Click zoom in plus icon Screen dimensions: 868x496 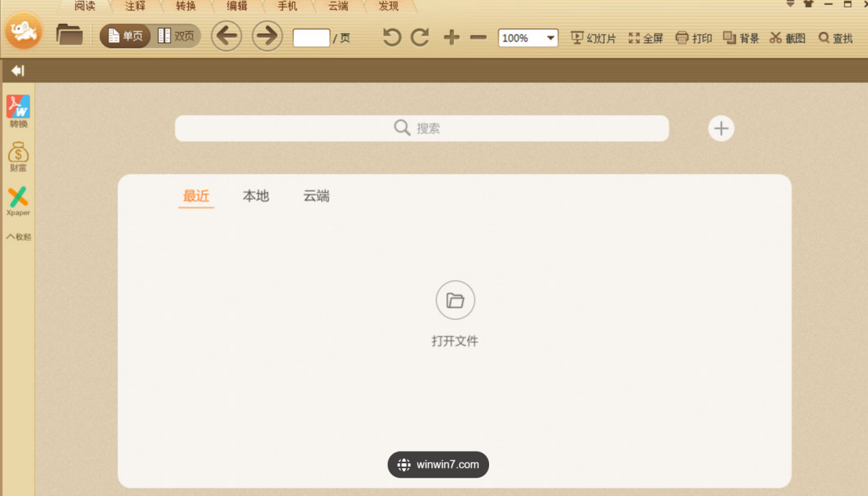coord(451,38)
